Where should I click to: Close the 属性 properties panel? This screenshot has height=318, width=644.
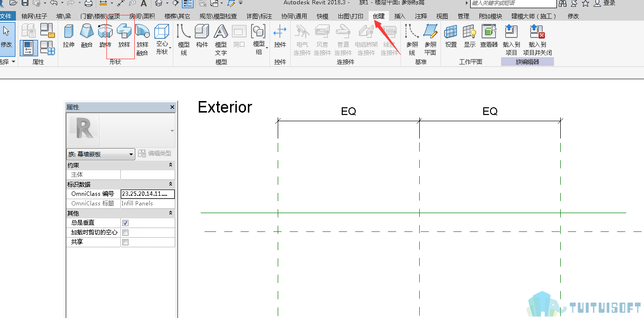point(172,107)
